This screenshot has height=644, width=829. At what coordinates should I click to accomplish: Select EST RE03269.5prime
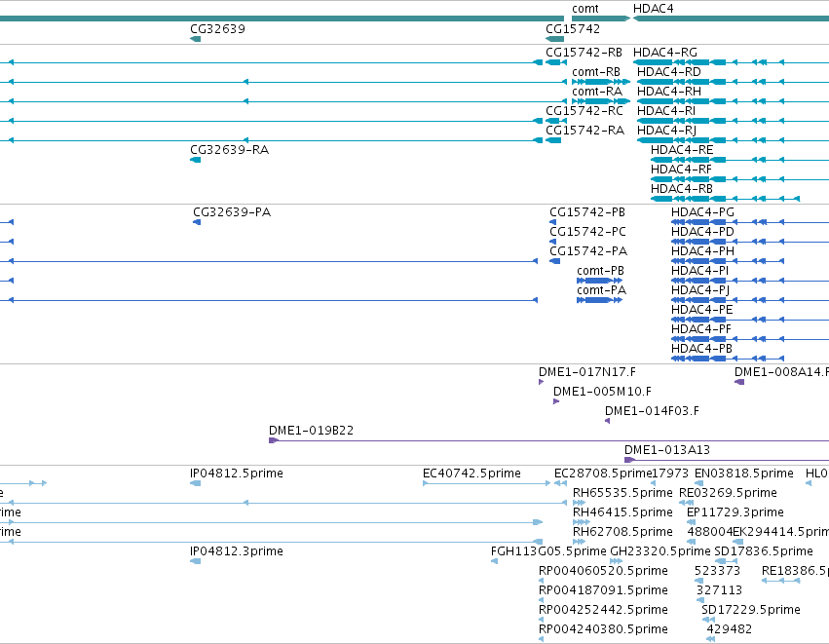pyautogui.click(x=728, y=494)
